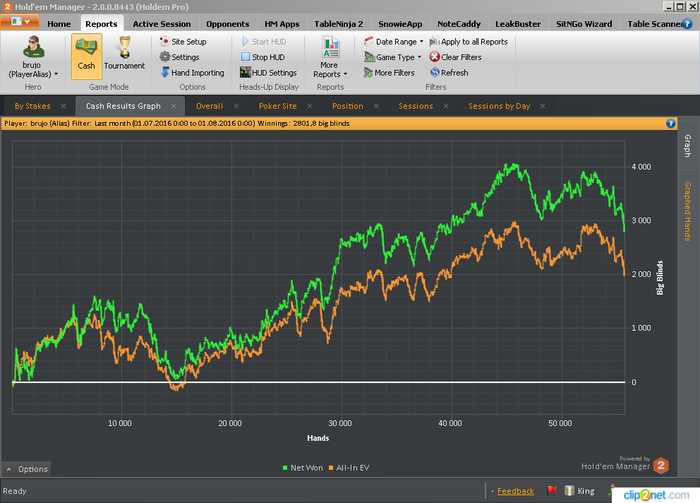700x503 pixels.
Task: Expand the Options panel at bottom left
Action: tap(26, 469)
